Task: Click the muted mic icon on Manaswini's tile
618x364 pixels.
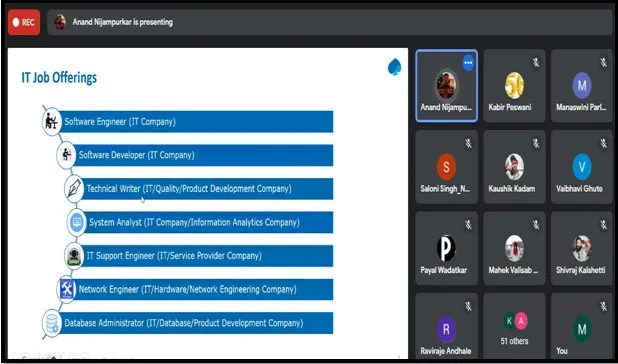Action: point(604,62)
